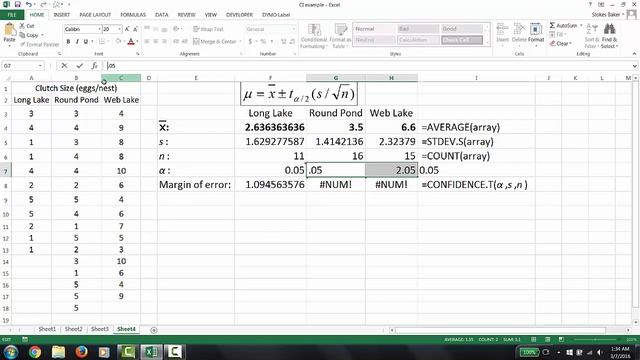
Task: Select the Normal cell style
Action: [374, 29]
